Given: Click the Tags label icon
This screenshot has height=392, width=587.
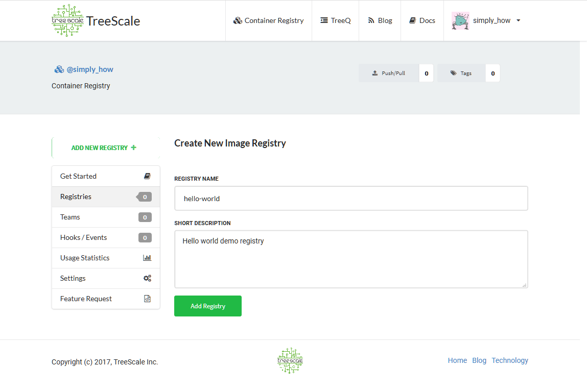Looking at the screenshot, I should [453, 73].
